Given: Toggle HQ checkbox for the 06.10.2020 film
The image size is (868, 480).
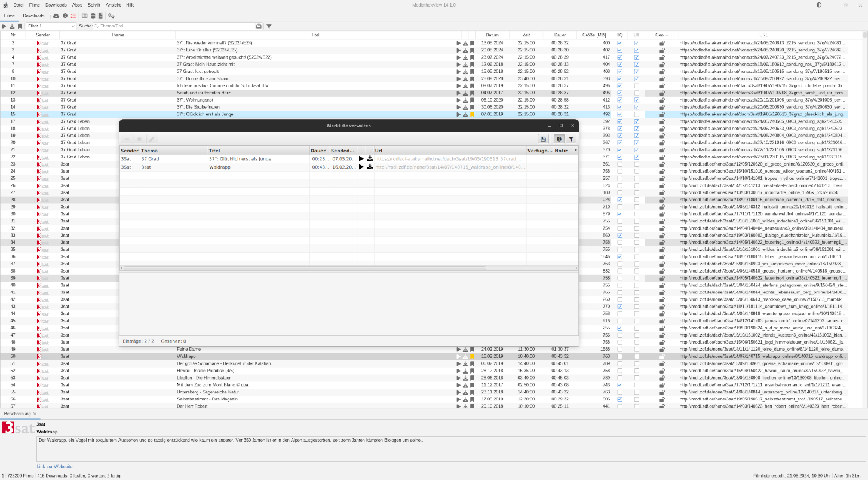Looking at the screenshot, I should (x=619, y=100).
